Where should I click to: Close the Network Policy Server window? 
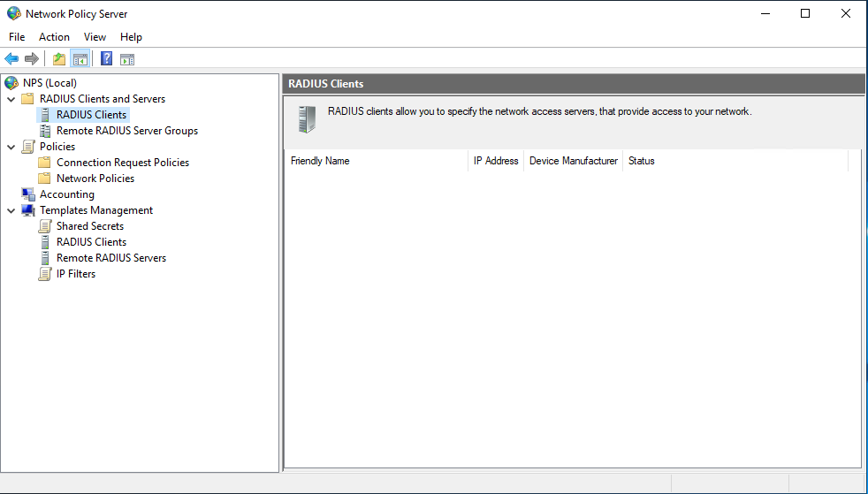tap(846, 14)
